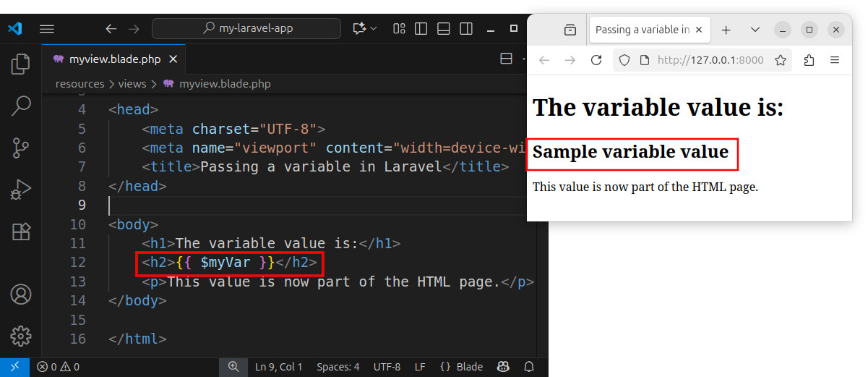Open the browser hamburger application menu
The width and height of the screenshot is (868, 377).
coord(835,60)
